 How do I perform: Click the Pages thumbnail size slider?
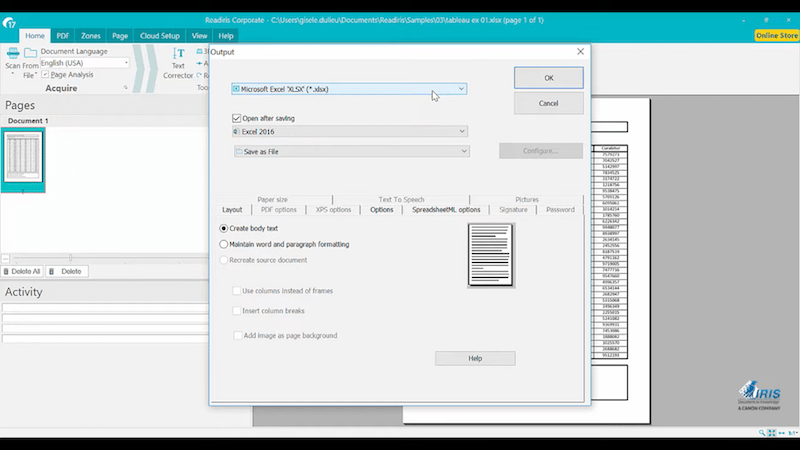point(70,258)
